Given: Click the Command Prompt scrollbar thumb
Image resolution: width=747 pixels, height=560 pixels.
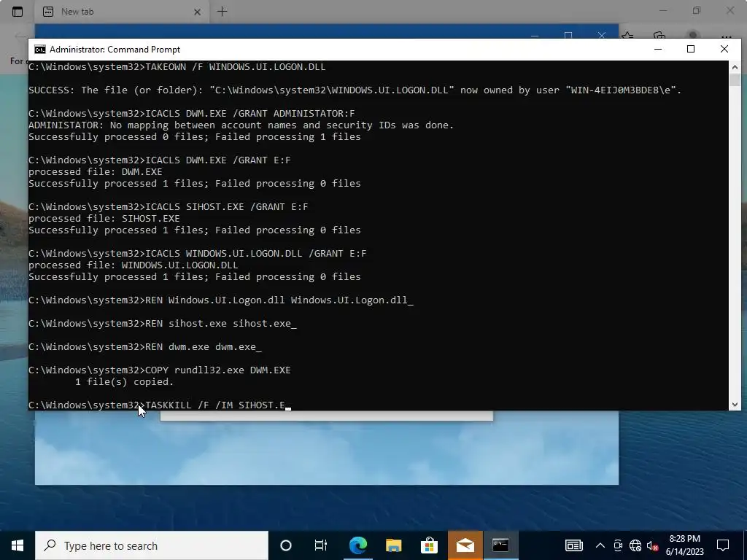Looking at the screenshot, I should pos(735,79).
